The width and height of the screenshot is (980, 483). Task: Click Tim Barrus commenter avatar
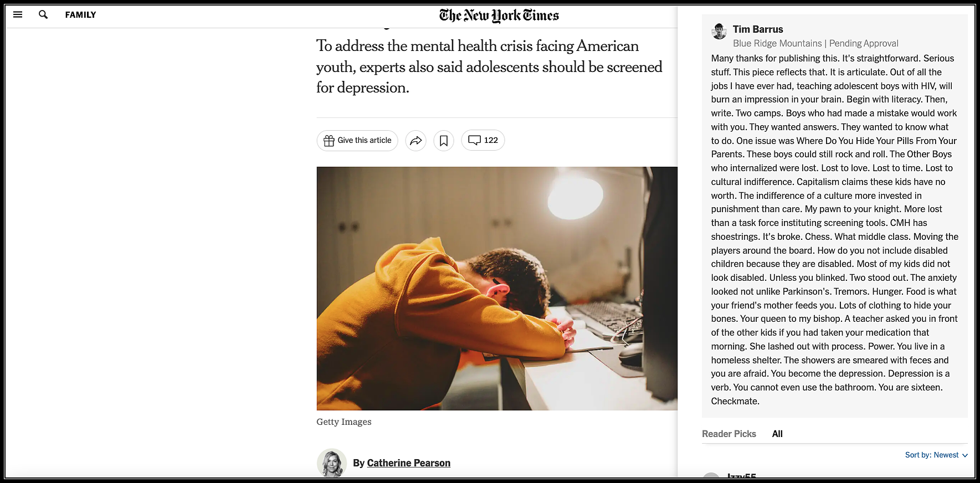pos(719,32)
